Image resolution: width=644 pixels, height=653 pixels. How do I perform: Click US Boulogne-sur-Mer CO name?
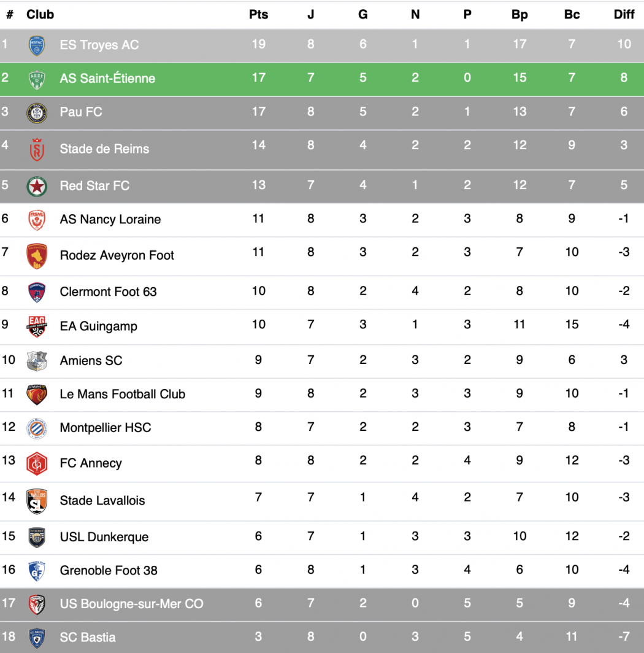[131, 604]
